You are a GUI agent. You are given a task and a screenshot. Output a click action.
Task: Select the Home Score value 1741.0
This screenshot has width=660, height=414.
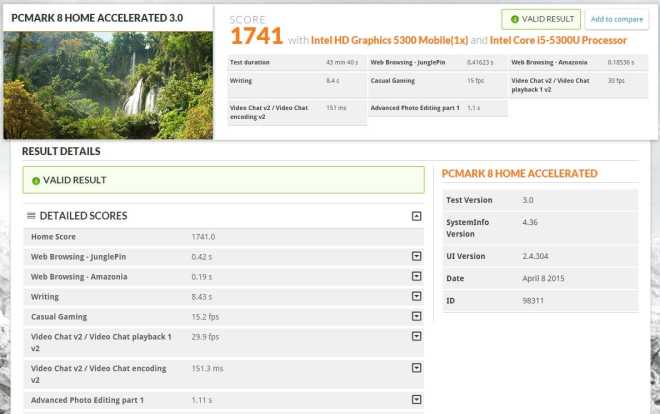pos(203,237)
